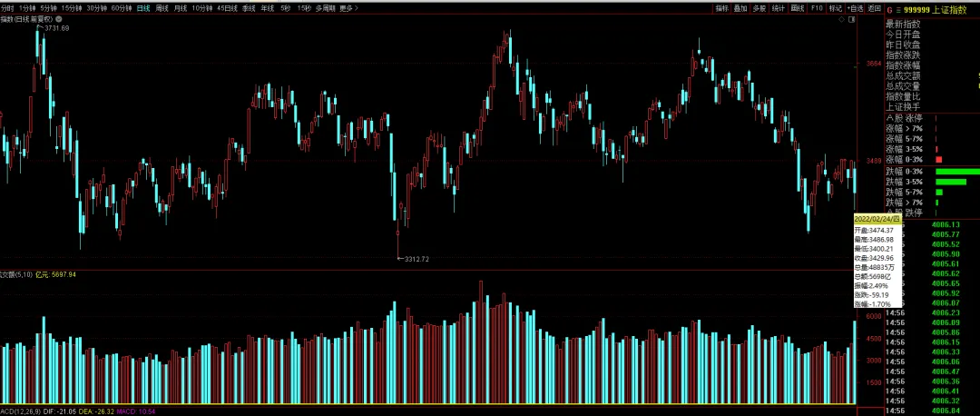Open the 指标 indicators button
This screenshot has width=980, height=416.
click(x=722, y=8)
